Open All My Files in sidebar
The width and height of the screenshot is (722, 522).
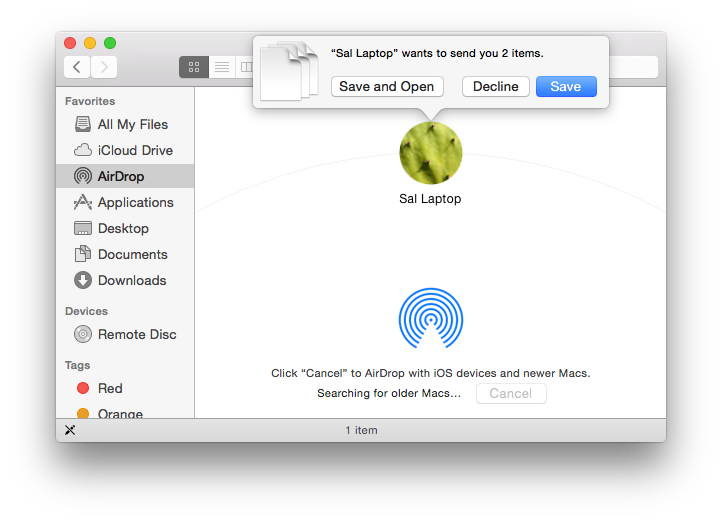tap(125, 124)
